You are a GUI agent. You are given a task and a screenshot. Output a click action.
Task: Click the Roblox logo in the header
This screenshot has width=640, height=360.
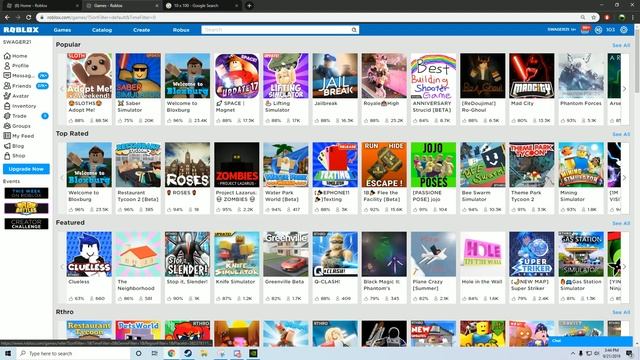[21, 30]
